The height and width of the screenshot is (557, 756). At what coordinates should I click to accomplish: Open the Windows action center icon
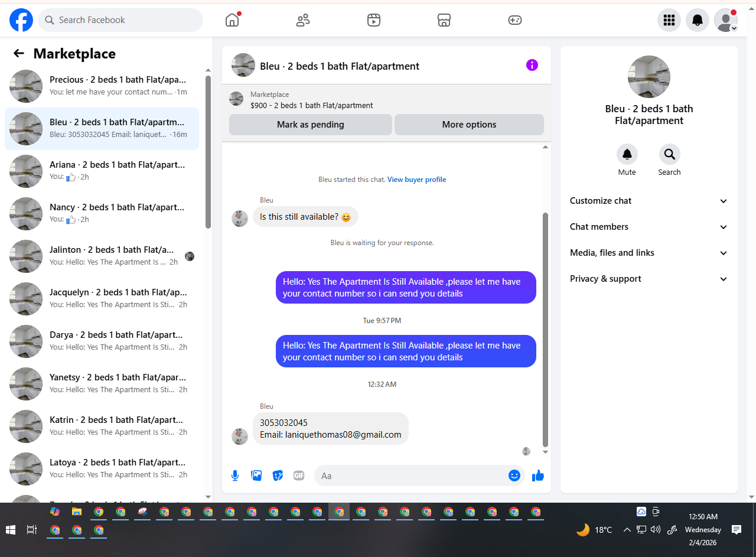point(737,530)
